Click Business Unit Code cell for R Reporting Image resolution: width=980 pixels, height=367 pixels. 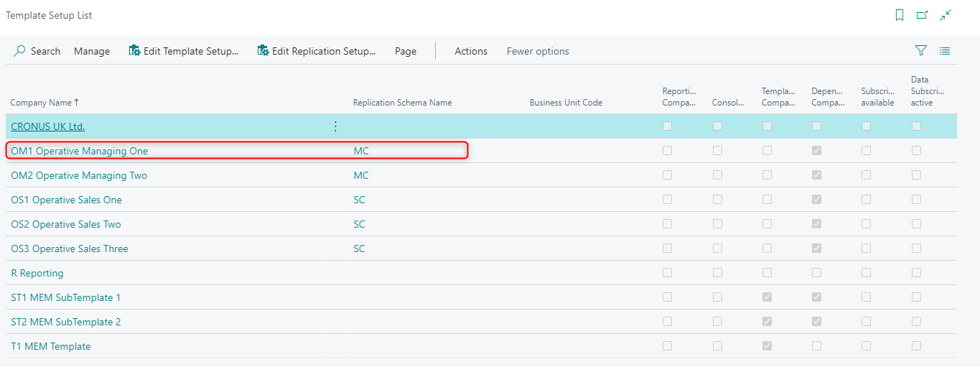click(x=590, y=273)
